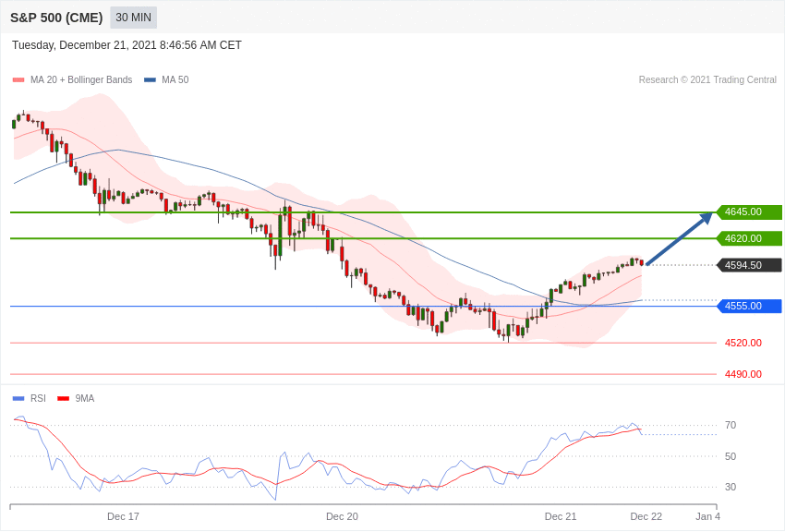Click the Dec 22 date label
This screenshot has width=785, height=532.
pyautogui.click(x=646, y=516)
